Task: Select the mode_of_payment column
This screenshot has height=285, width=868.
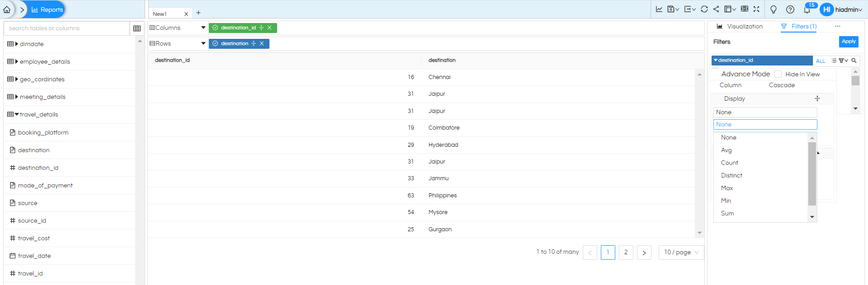Action: pos(45,185)
